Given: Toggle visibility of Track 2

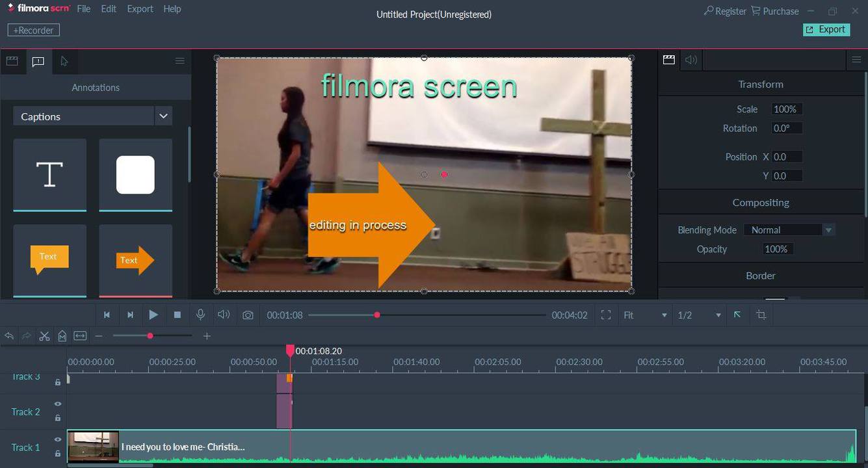Looking at the screenshot, I should tap(58, 404).
